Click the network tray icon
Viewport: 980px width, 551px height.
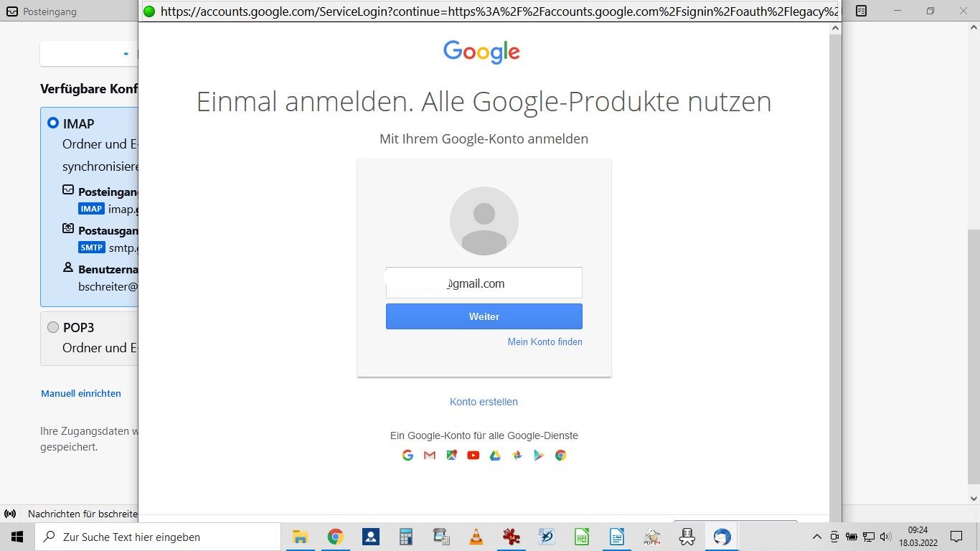point(869,537)
